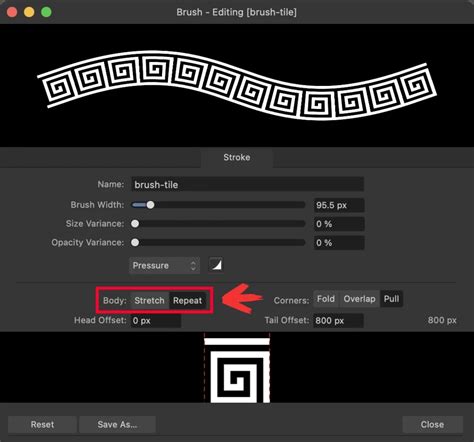Open the pressure curve profile icon

click(x=216, y=265)
